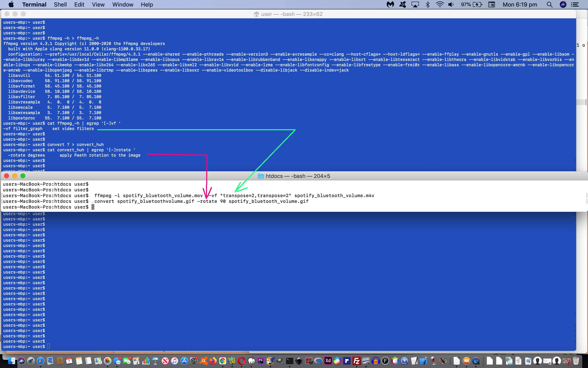
Task: Open Notification Center list icon
Action: click(x=575, y=4)
